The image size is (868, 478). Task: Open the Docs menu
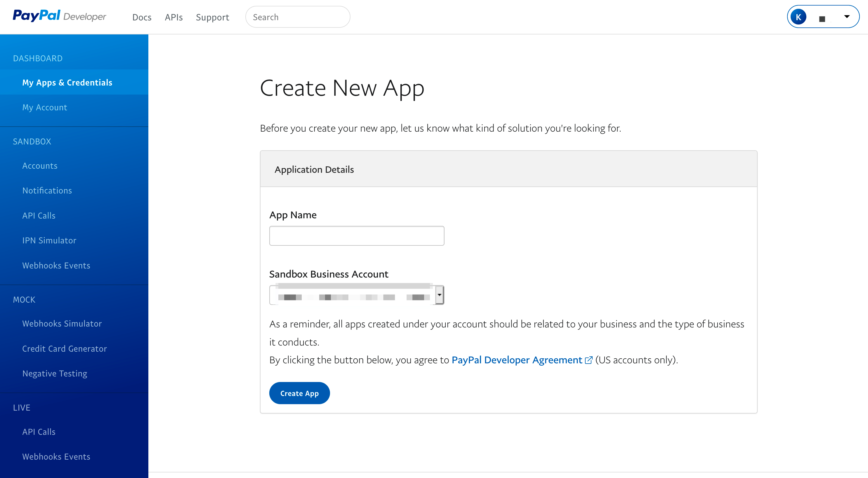142,17
